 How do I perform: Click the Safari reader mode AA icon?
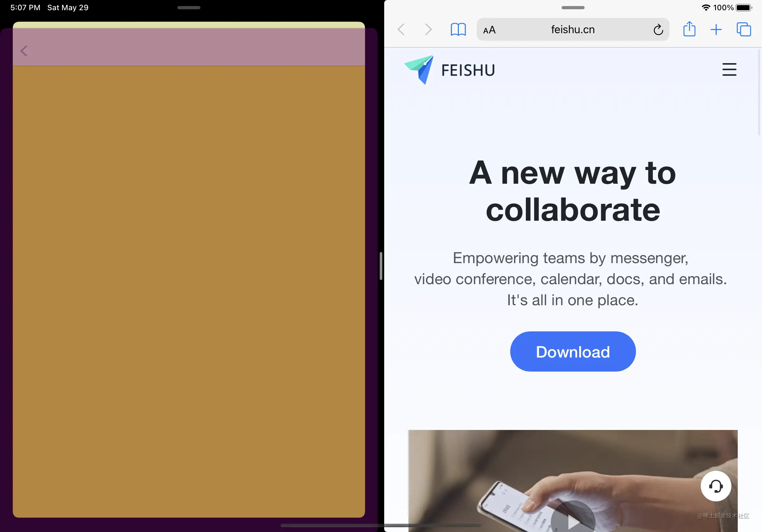click(489, 30)
